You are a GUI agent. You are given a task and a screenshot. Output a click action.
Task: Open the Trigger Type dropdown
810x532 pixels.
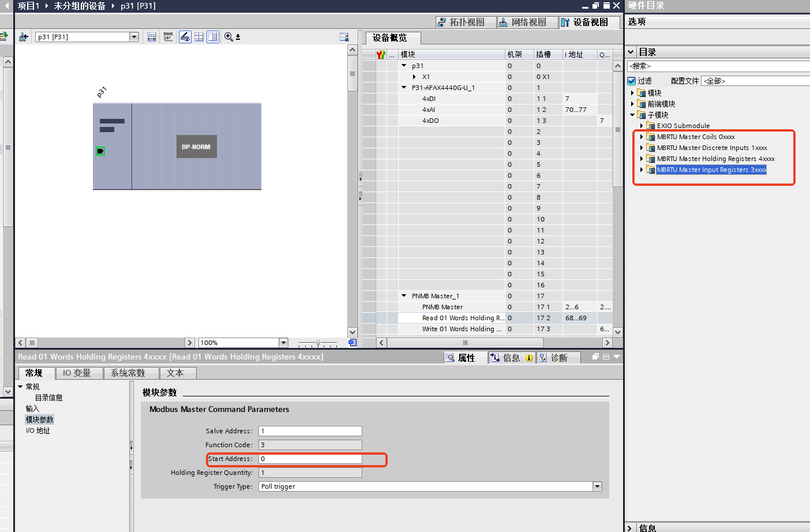[x=597, y=486]
